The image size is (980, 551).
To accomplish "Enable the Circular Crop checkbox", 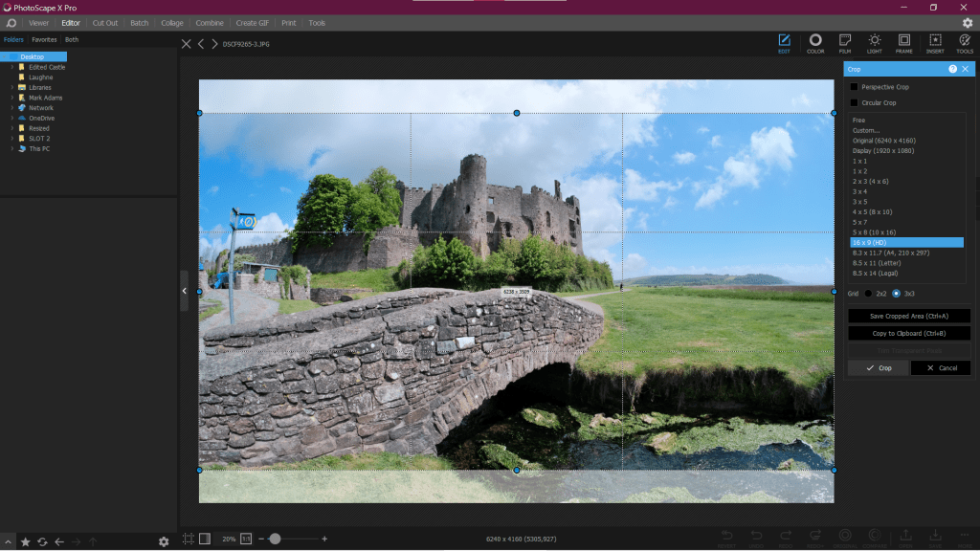I will coord(855,102).
